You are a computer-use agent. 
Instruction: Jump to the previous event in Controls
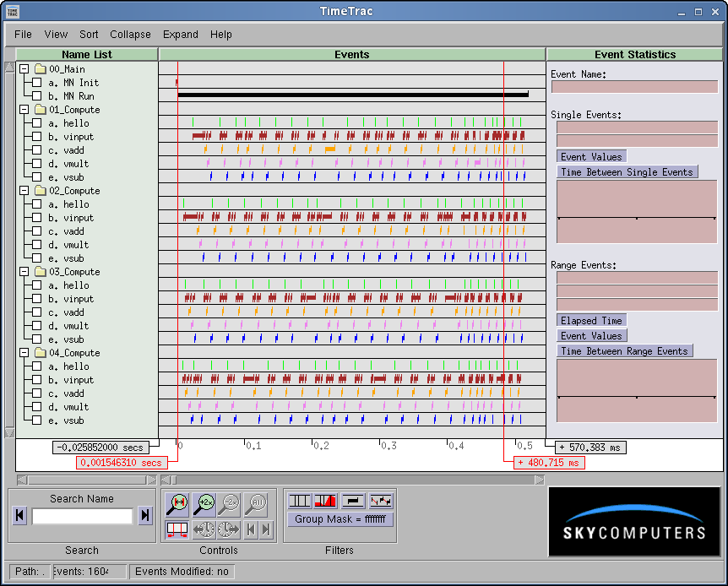(x=251, y=529)
